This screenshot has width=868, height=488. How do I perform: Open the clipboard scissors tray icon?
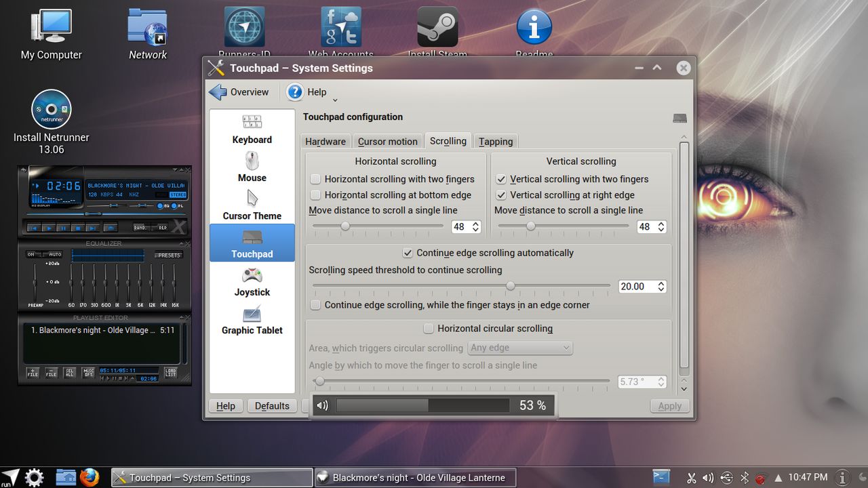tap(691, 478)
